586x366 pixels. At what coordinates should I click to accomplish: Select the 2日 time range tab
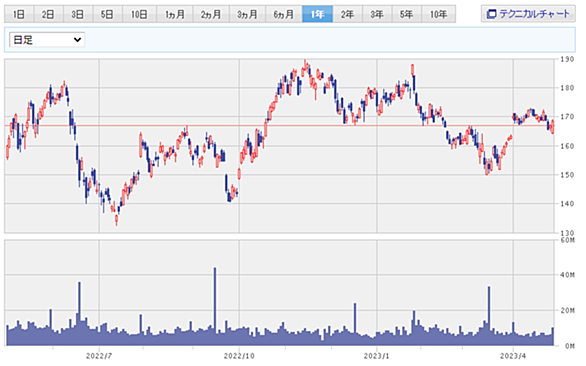point(49,14)
